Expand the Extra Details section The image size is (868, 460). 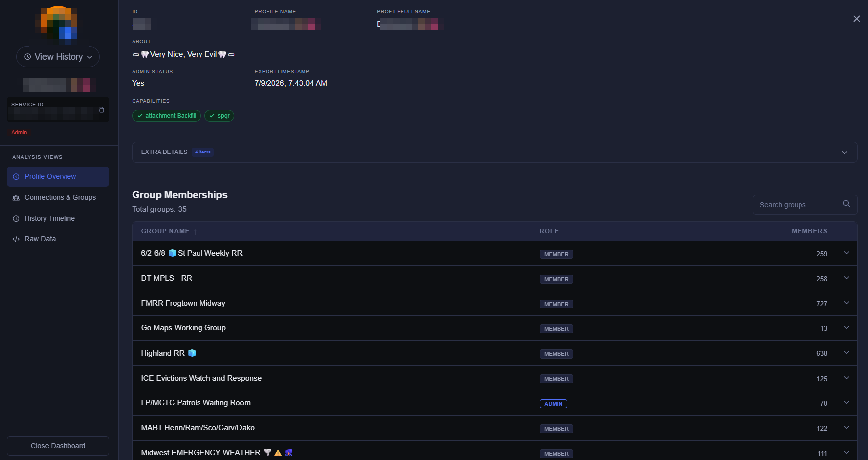pyautogui.click(x=494, y=152)
